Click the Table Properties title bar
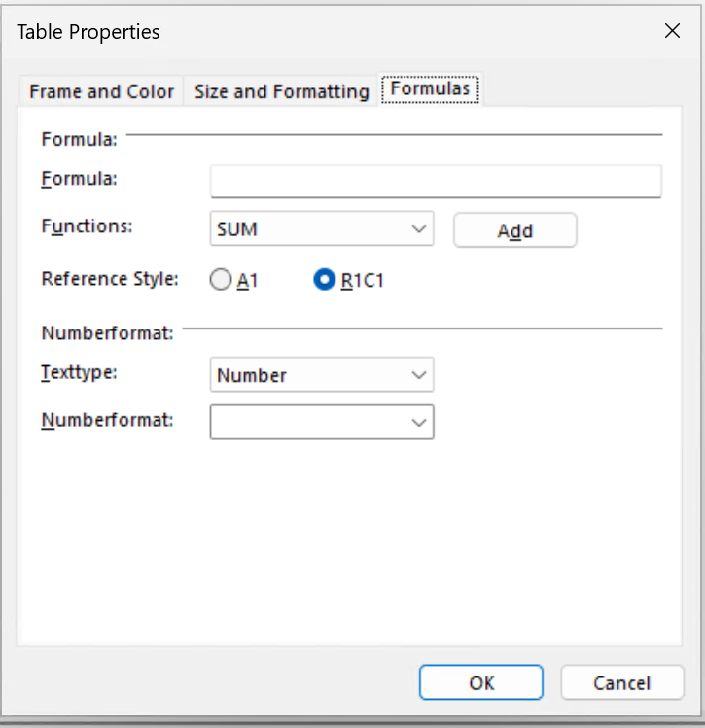This screenshot has width=705, height=728. 292,31
